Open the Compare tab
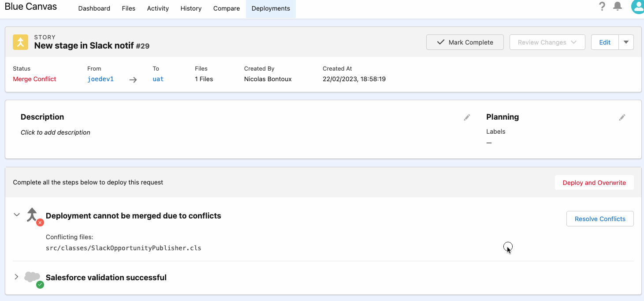Viewport: 644px width, 301px height. click(226, 8)
